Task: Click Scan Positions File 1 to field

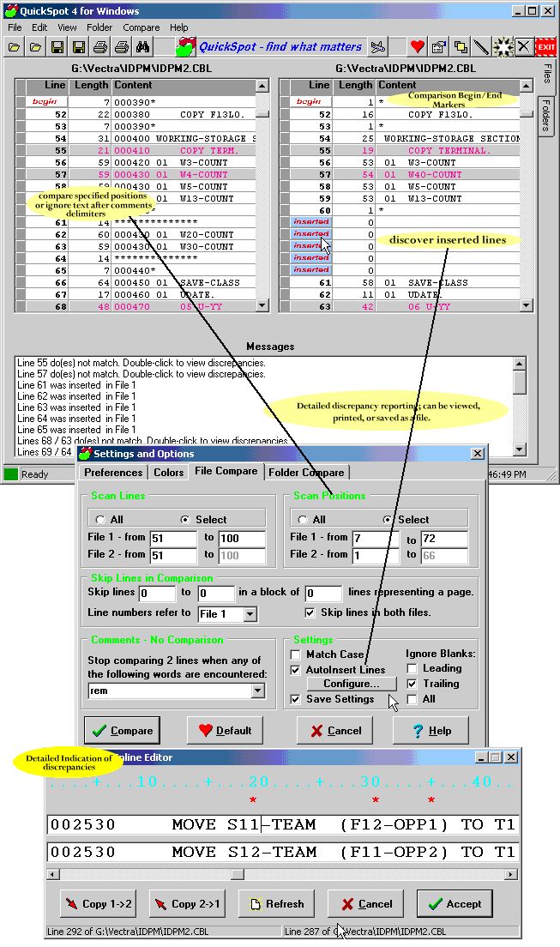Action: [x=444, y=538]
